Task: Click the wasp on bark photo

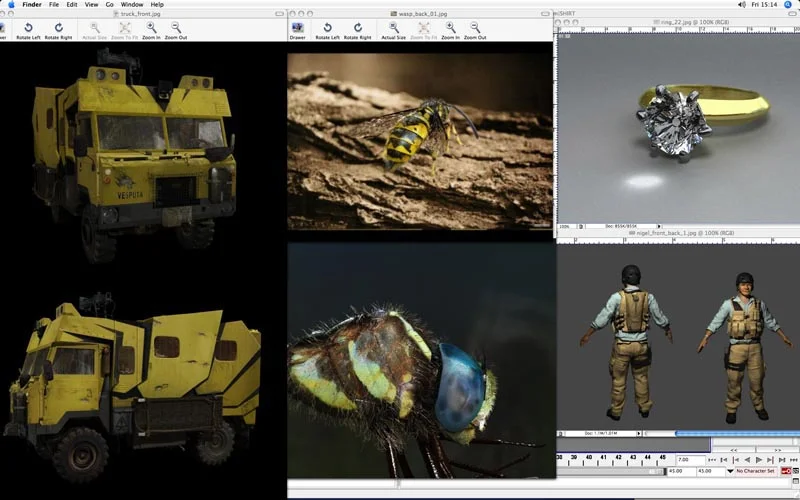Action: 420,141
